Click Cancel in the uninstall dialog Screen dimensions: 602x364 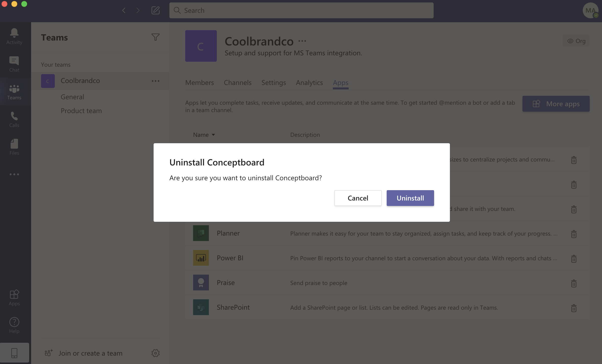point(358,198)
